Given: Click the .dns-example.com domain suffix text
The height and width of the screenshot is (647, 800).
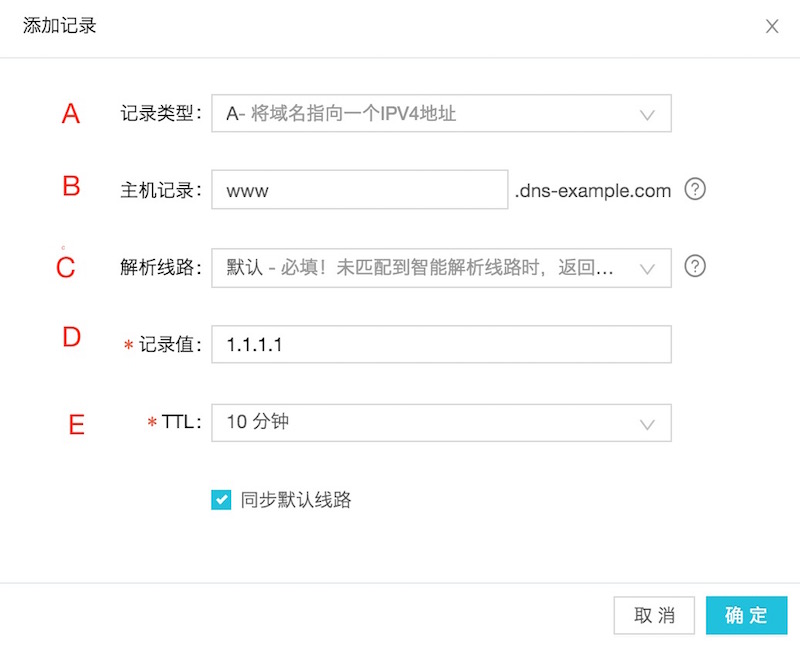Looking at the screenshot, I should (593, 190).
